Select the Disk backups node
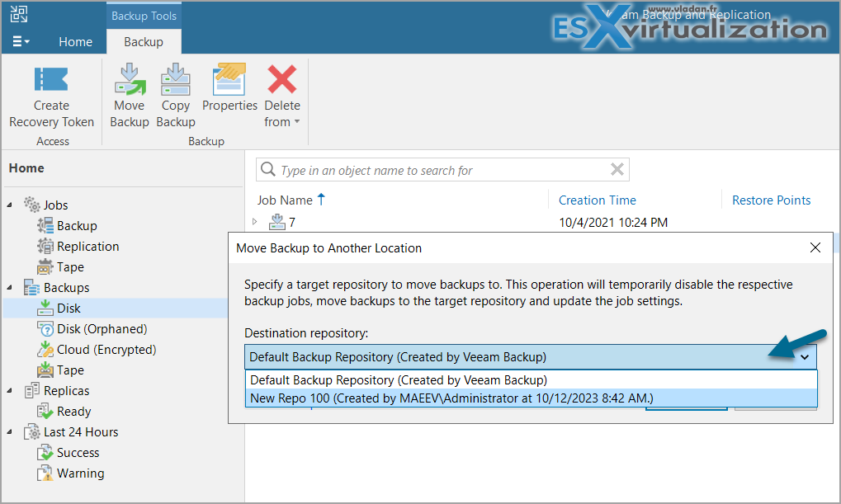Image resolution: width=841 pixels, height=504 pixels. (x=69, y=309)
